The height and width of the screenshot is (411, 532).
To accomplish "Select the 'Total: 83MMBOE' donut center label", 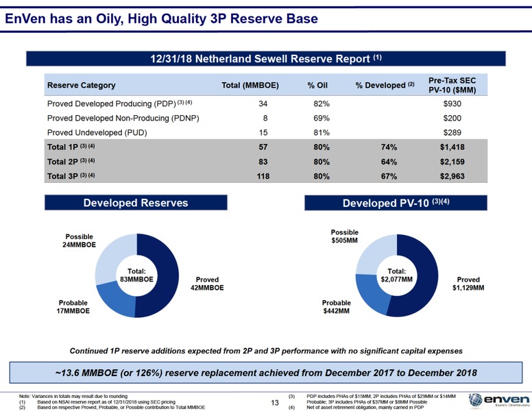I will (x=136, y=275).
